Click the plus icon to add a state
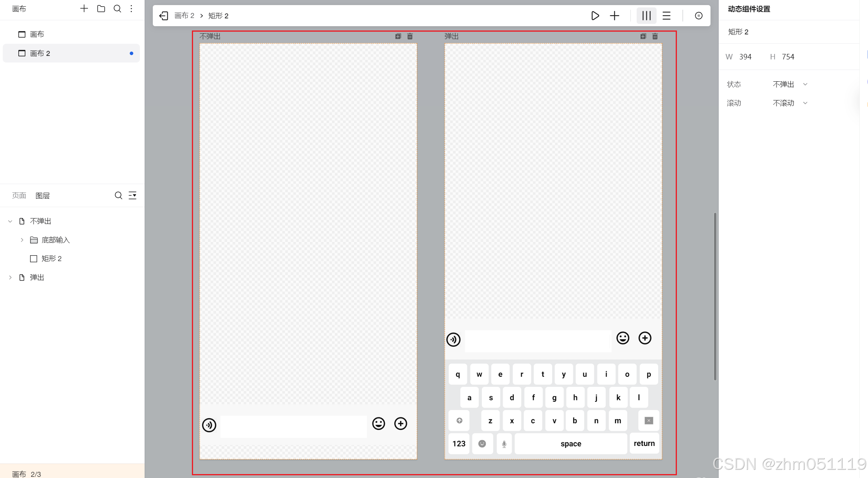The image size is (868, 478). pos(614,16)
